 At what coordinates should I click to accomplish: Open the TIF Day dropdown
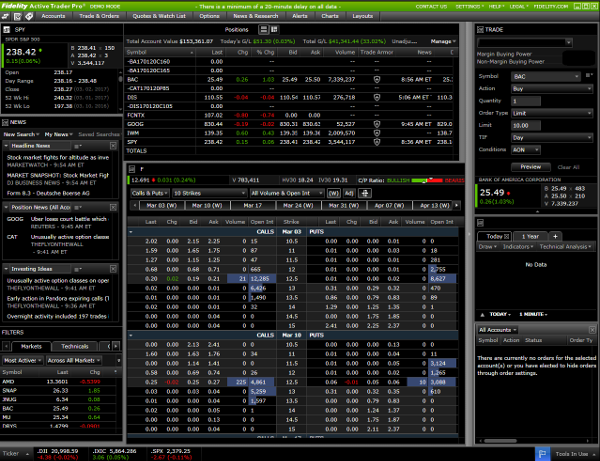pos(551,138)
